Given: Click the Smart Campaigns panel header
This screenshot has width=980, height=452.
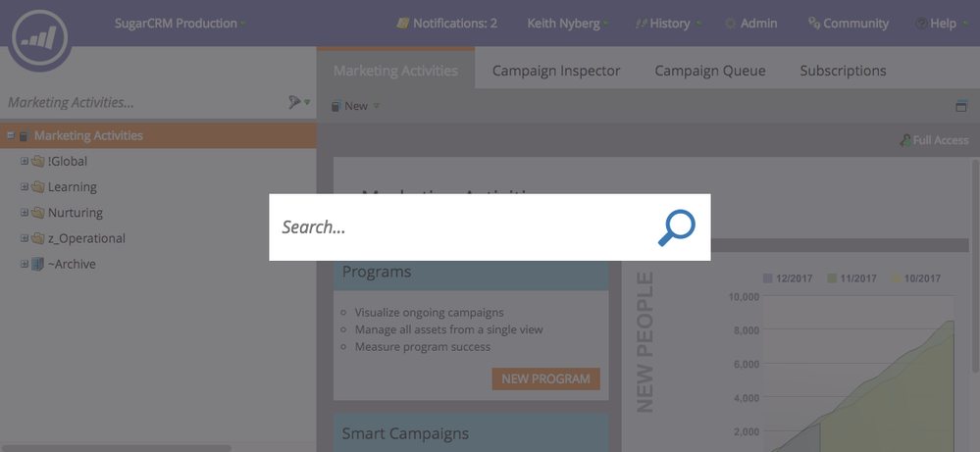Looking at the screenshot, I should 471,432.
